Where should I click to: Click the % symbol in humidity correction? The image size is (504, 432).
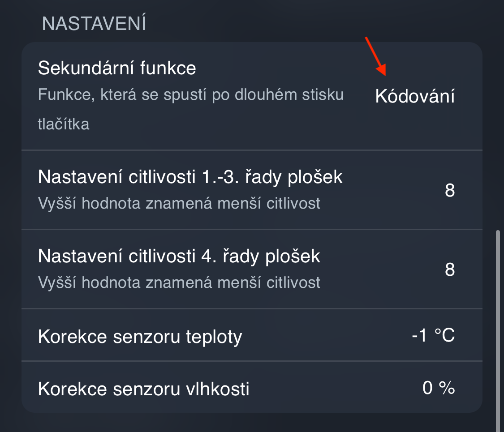point(447,388)
